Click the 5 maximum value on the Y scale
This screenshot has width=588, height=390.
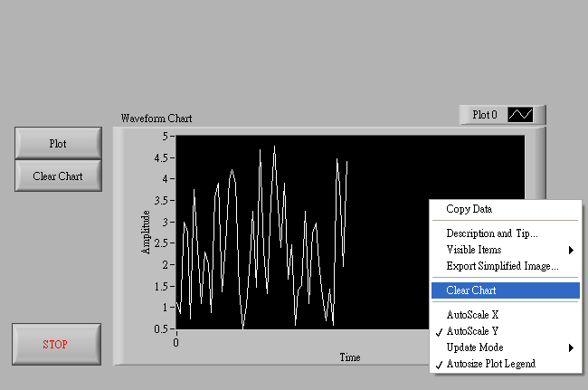[165, 136]
